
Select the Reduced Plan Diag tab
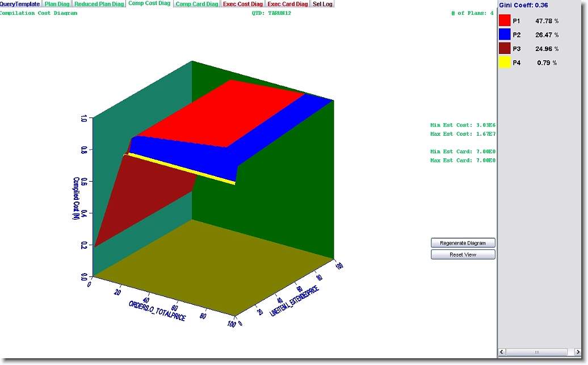[99, 4]
